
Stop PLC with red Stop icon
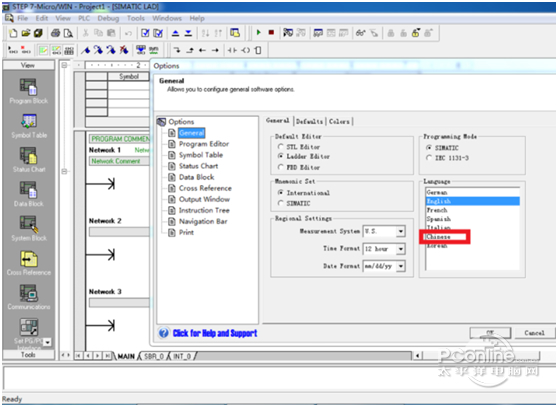point(271,32)
